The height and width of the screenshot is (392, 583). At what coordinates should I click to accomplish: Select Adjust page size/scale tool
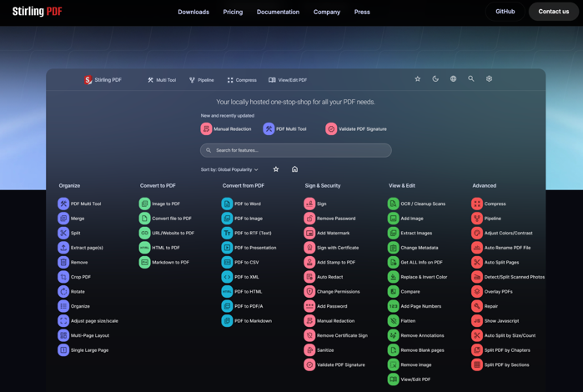[88, 320]
